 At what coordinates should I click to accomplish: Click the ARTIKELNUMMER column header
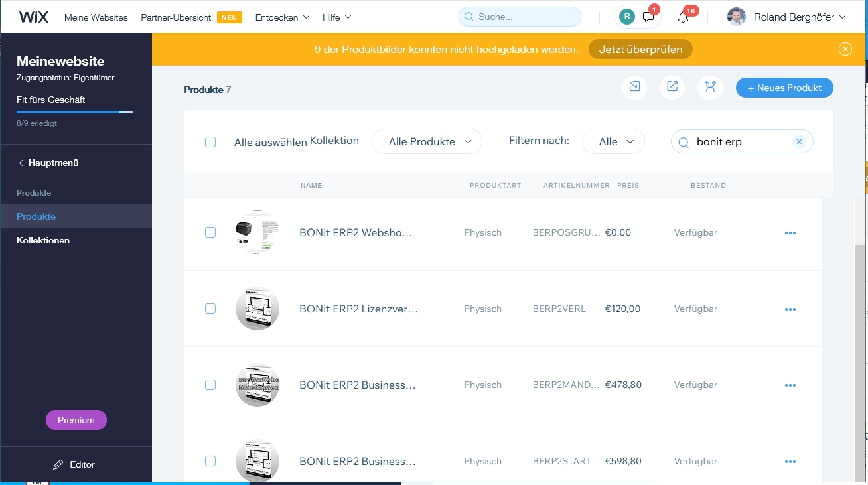coord(577,186)
